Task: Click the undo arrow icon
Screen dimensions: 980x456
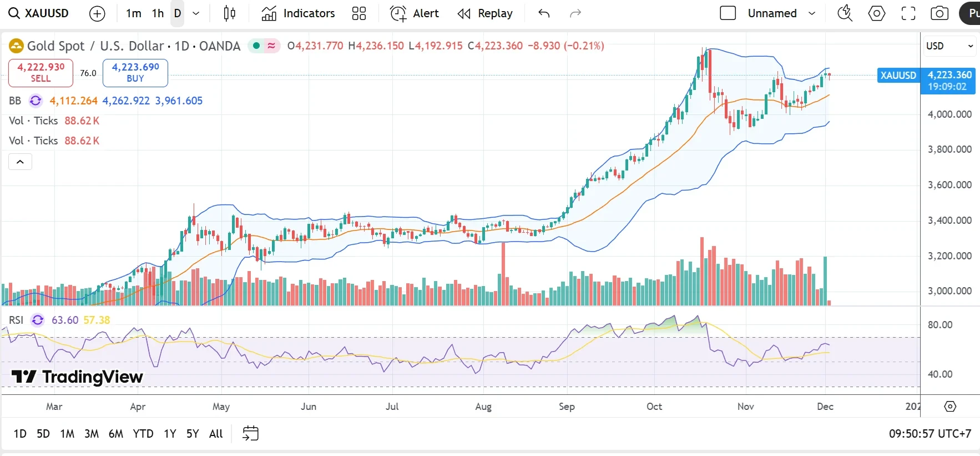Action: (x=544, y=13)
